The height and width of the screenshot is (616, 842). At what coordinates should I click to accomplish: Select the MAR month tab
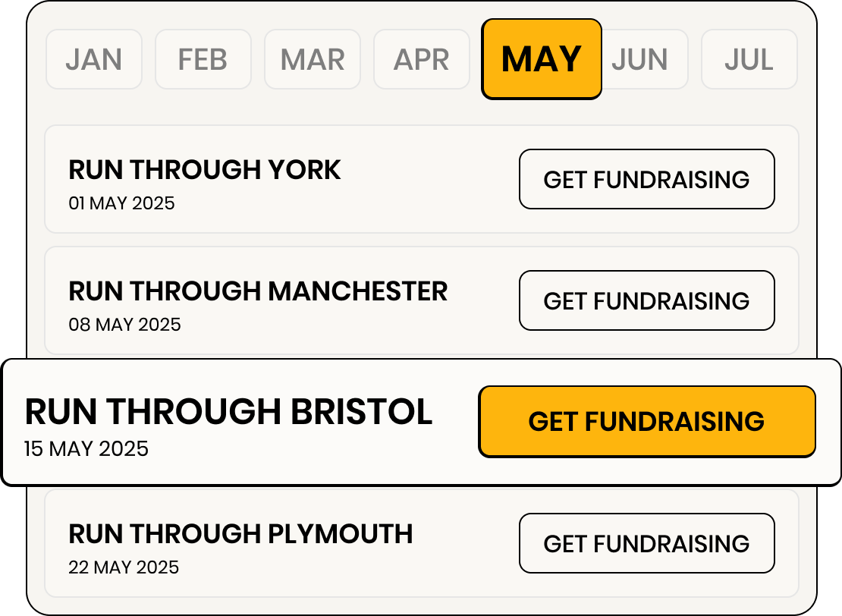[313, 59]
